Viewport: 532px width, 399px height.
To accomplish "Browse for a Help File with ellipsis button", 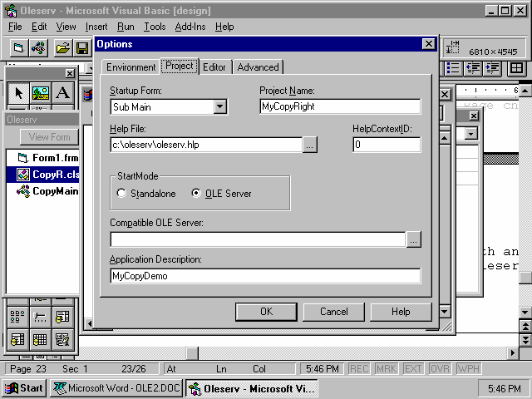I will click(309, 145).
